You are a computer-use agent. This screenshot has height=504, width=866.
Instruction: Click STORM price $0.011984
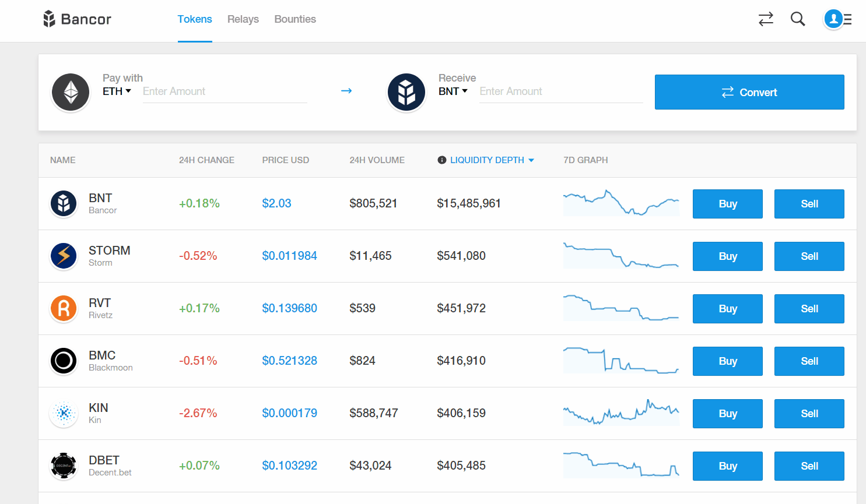point(290,256)
